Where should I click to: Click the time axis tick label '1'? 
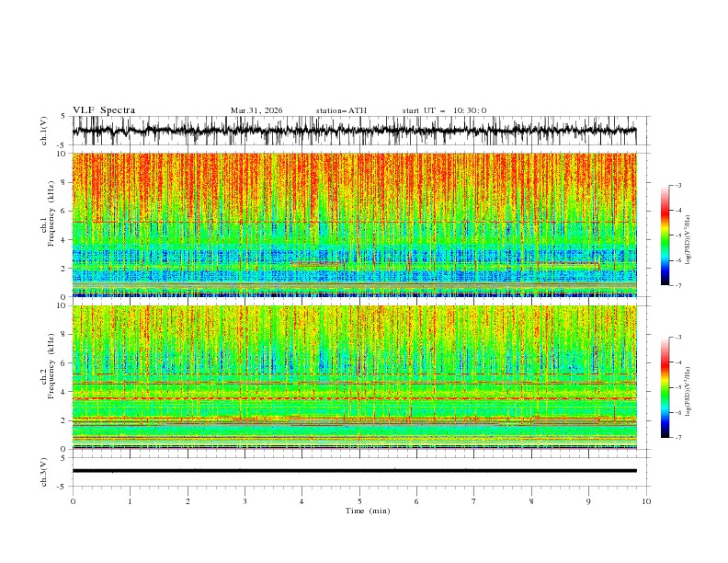click(130, 501)
